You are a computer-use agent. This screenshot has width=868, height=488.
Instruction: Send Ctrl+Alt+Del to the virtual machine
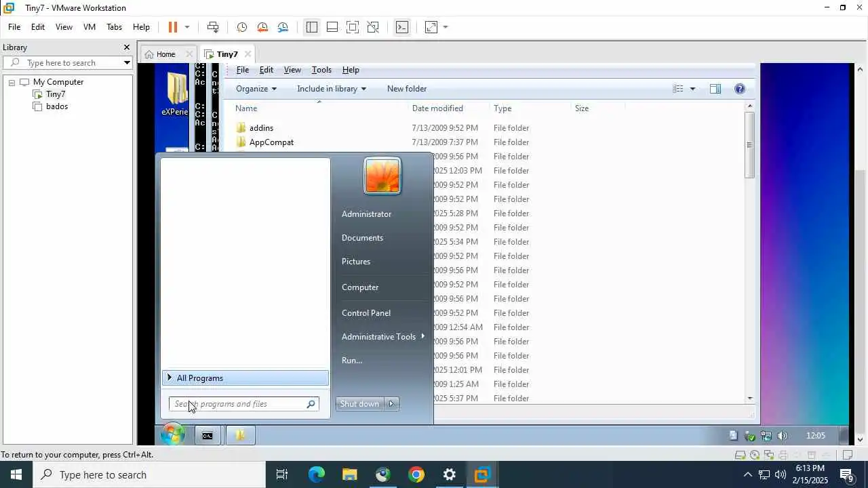213,27
